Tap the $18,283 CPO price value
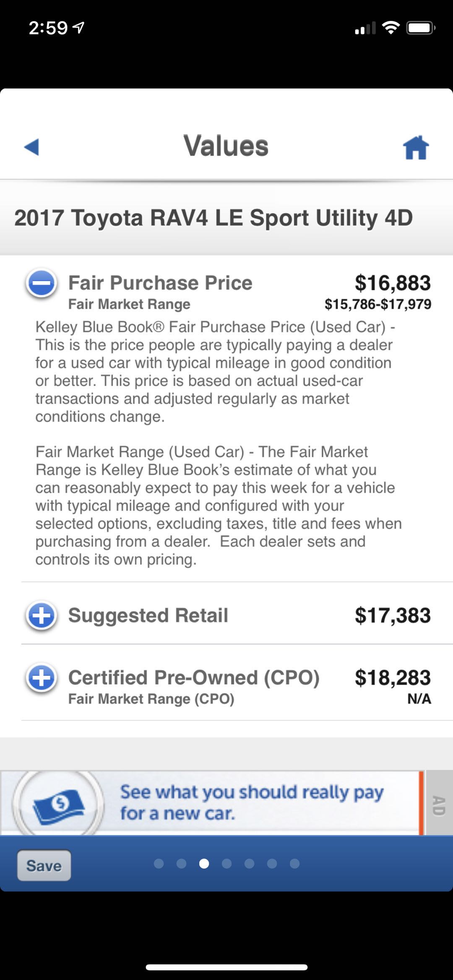 pyautogui.click(x=393, y=677)
